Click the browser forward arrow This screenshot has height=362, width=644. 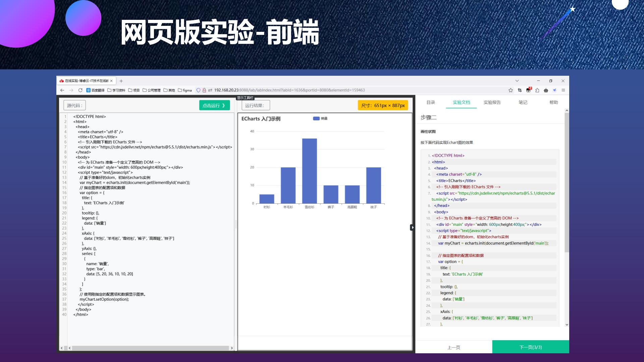click(71, 90)
